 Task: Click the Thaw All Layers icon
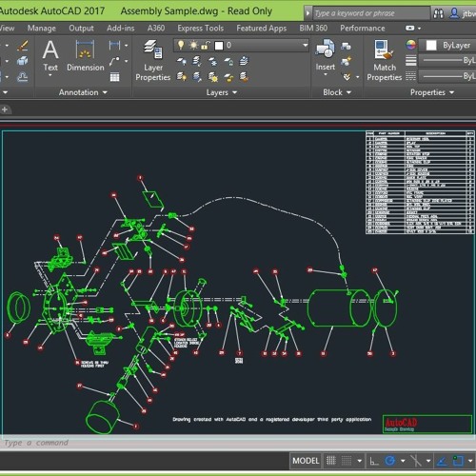213,76
